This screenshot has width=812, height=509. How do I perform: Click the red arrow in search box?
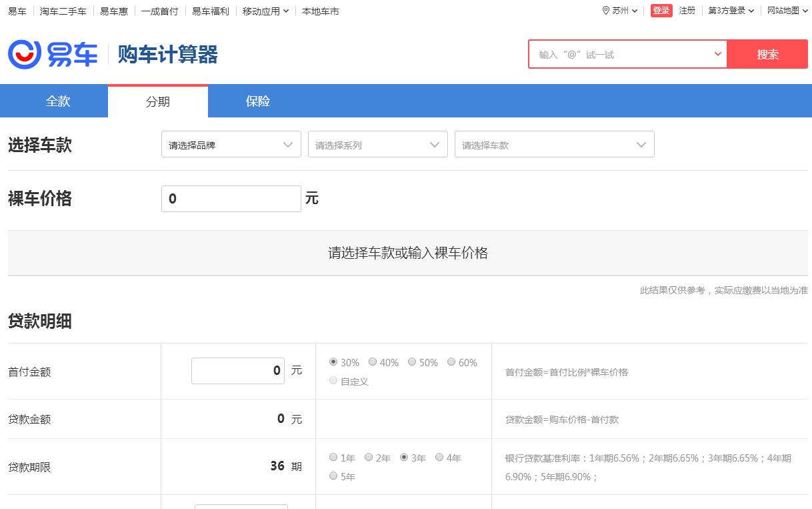coord(717,54)
